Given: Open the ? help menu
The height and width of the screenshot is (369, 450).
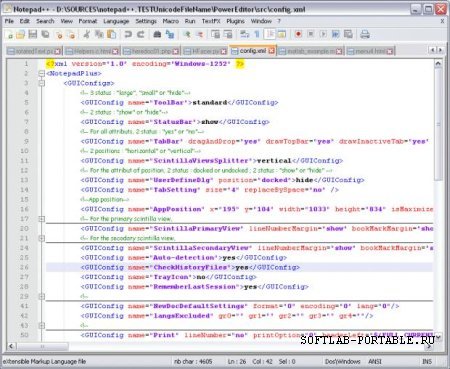Looking at the screenshot, I should coord(279,21).
